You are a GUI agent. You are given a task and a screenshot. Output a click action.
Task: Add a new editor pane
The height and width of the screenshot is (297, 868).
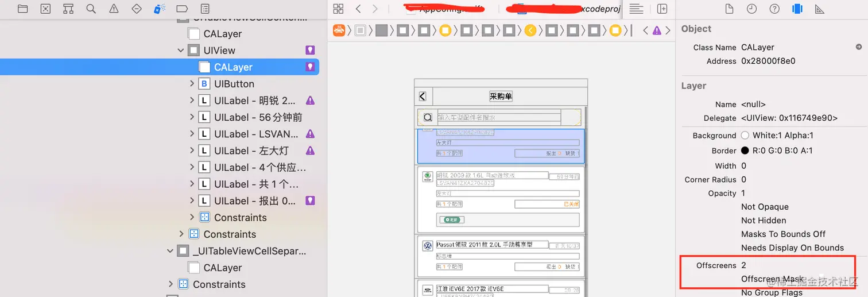coord(662,9)
